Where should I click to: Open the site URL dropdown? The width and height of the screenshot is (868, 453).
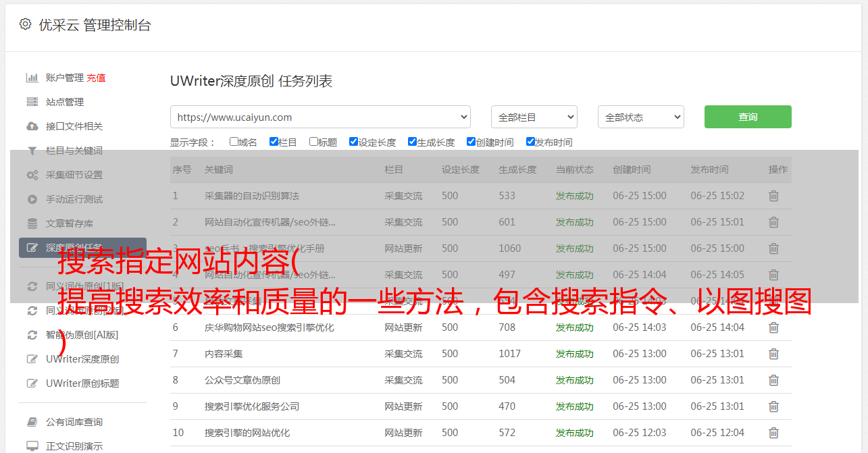click(320, 117)
